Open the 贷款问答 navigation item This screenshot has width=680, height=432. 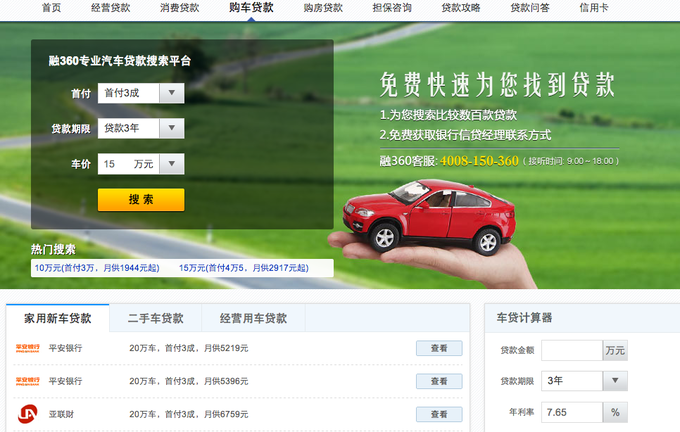click(530, 8)
